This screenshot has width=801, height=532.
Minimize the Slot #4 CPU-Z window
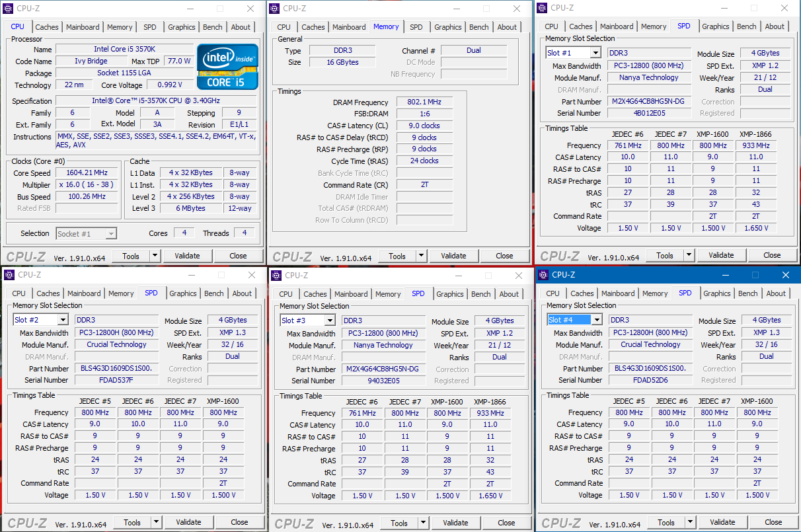click(724, 275)
